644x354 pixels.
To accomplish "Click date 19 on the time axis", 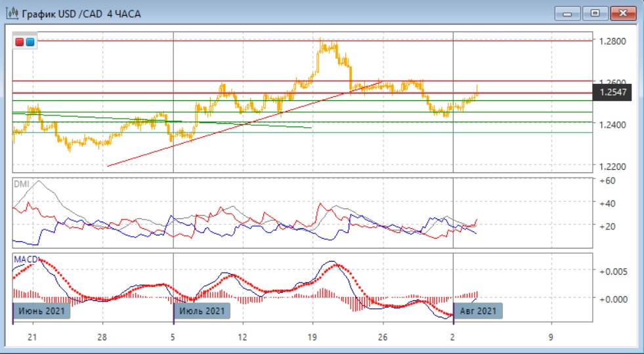I will click(312, 337).
